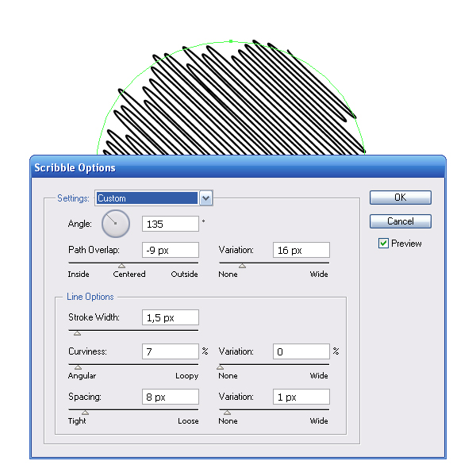This screenshot has width=476, height=476.
Task: Open the Settings dropdown arrow
Action: (x=205, y=198)
